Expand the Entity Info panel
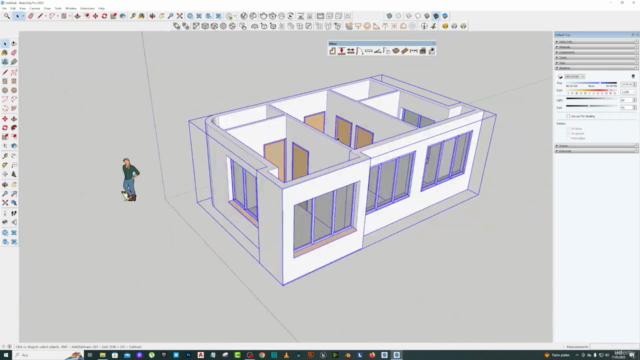 pyautogui.click(x=596, y=42)
